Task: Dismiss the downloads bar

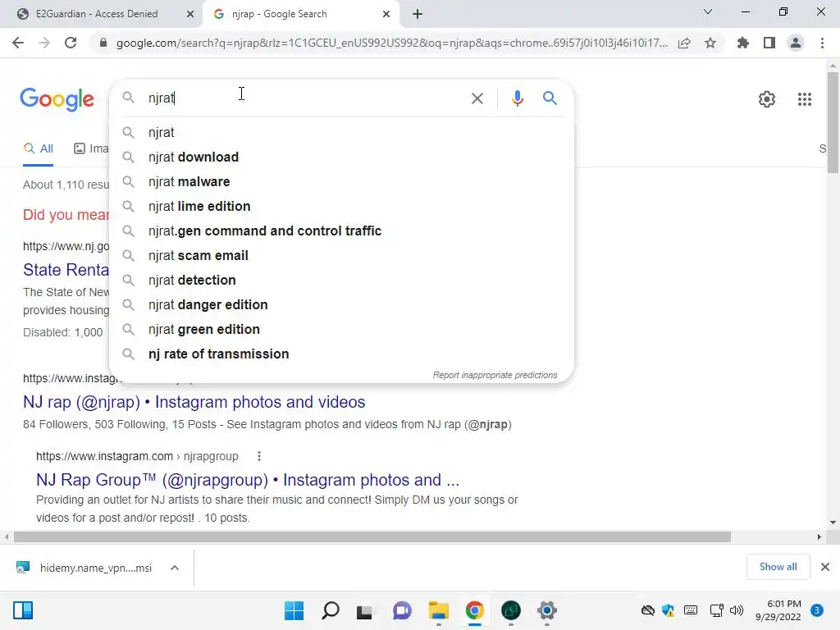Action: [825, 567]
